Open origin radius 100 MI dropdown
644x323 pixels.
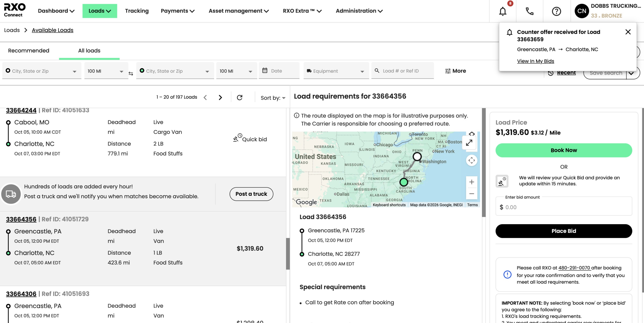pos(106,71)
